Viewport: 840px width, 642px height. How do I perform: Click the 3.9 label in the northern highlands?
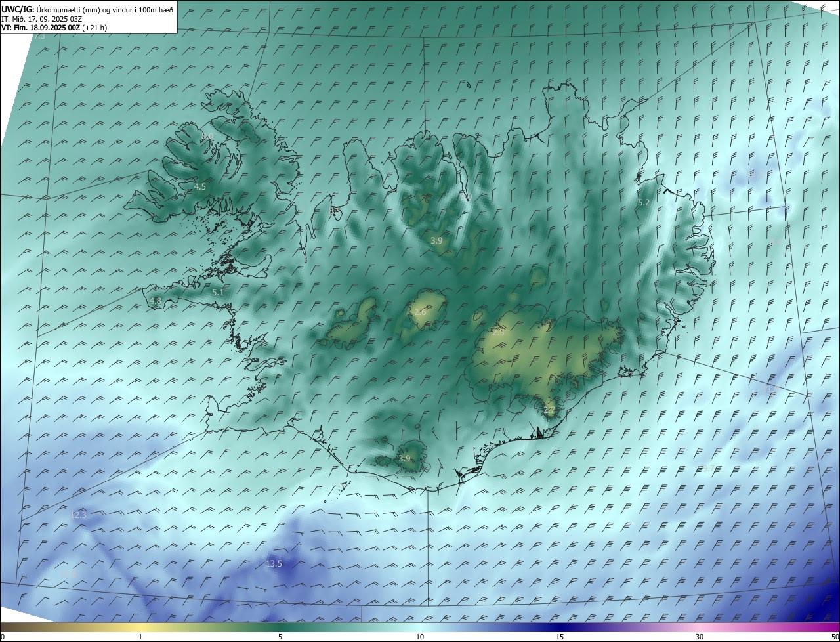436,241
